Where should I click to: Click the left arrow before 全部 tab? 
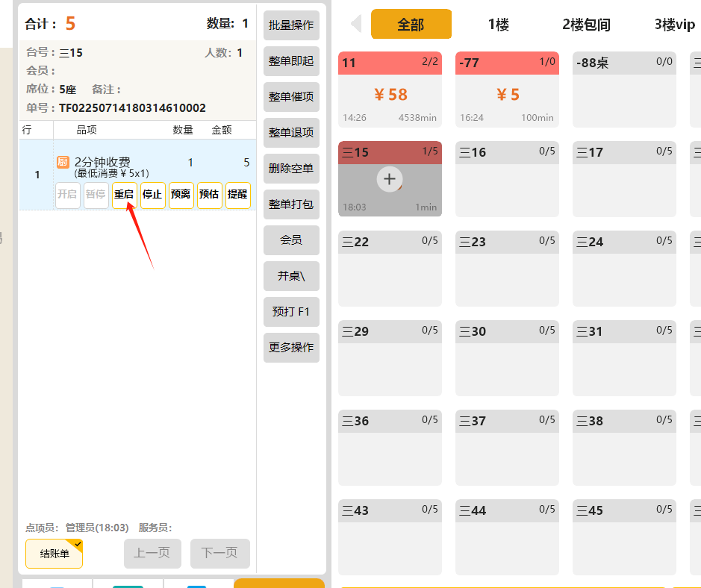356,24
